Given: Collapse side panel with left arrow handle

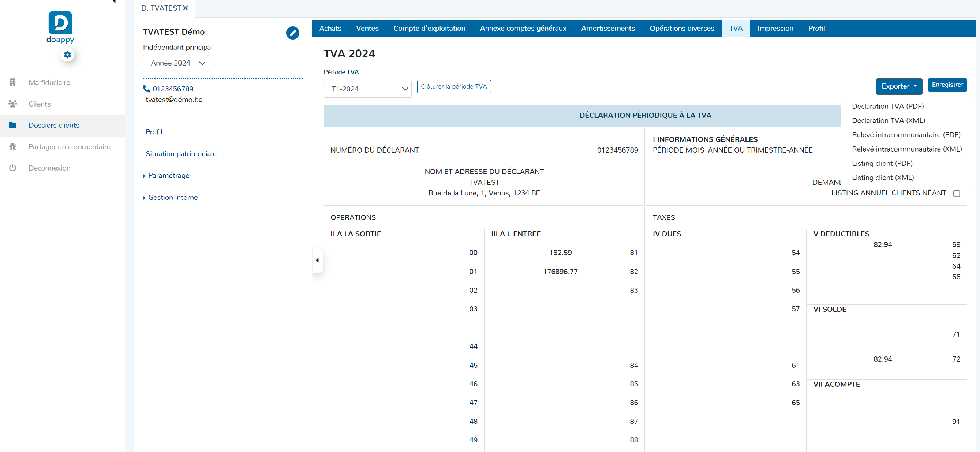Looking at the screenshot, I should [x=317, y=260].
